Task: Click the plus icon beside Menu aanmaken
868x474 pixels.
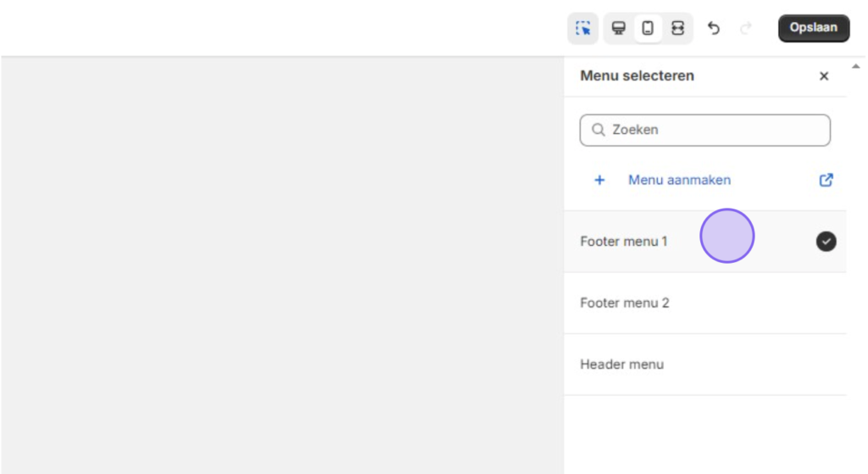Action: pyautogui.click(x=599, y=180)
